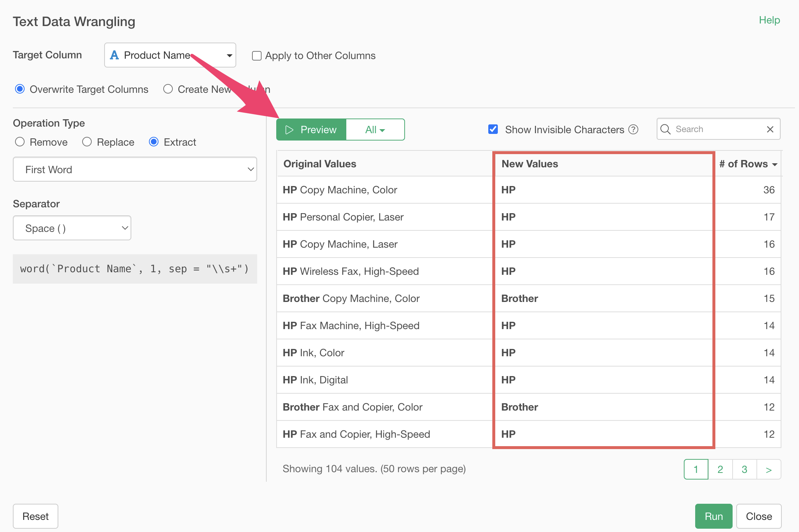Choose the Remove operation type

[20, 142]
